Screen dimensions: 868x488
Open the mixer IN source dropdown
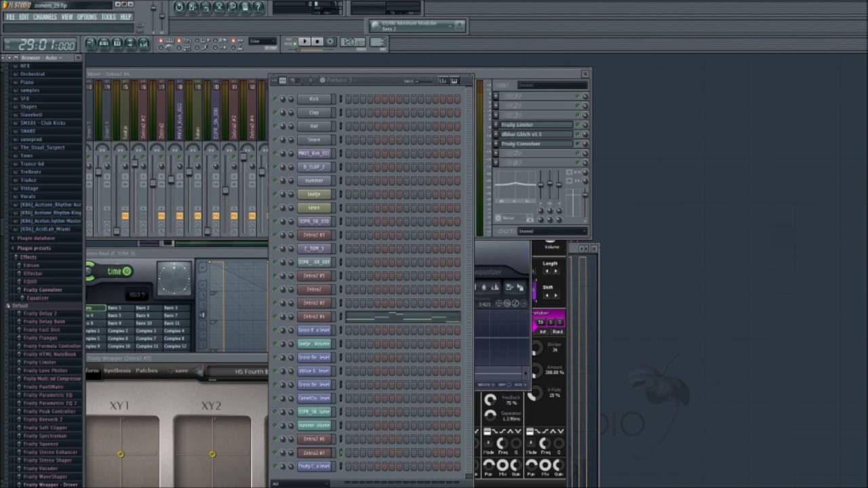pos(552,85)
